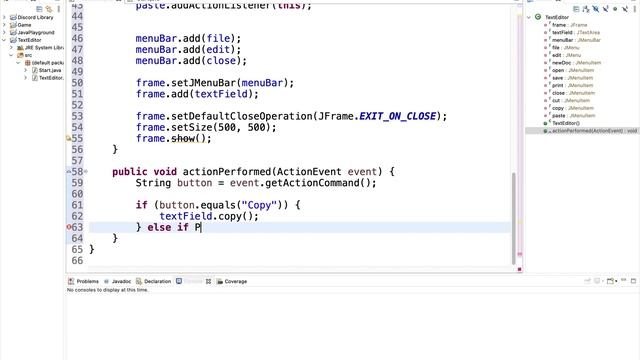This screenshot has height=360, width=640.
Task: Minimize the bottom console panel
Action: [624, 280]
